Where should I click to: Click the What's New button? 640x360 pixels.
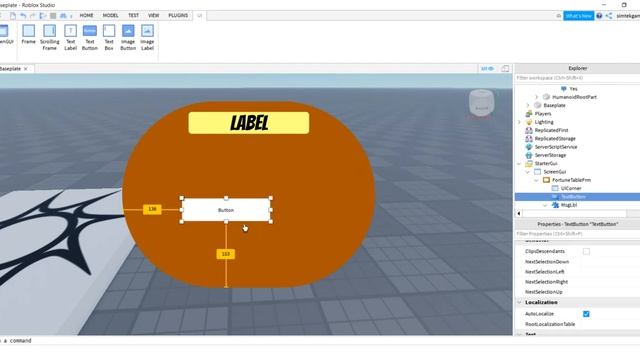coord(578,16)
